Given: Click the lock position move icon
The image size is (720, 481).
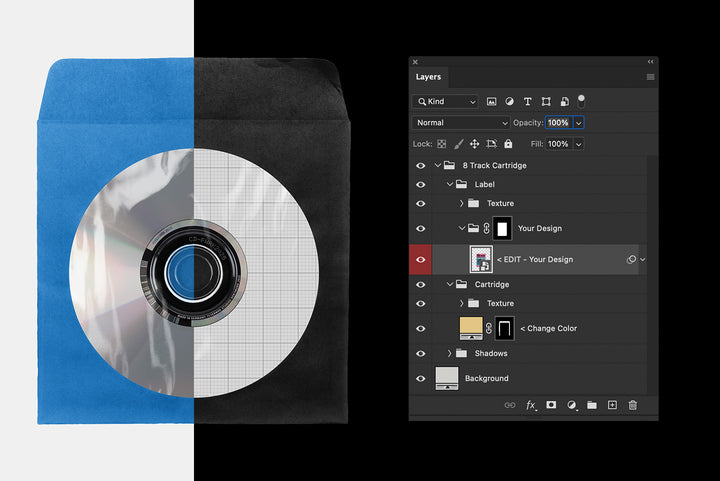Looking at the screenshot, I should pyautogui.click(x=475, y=144).
